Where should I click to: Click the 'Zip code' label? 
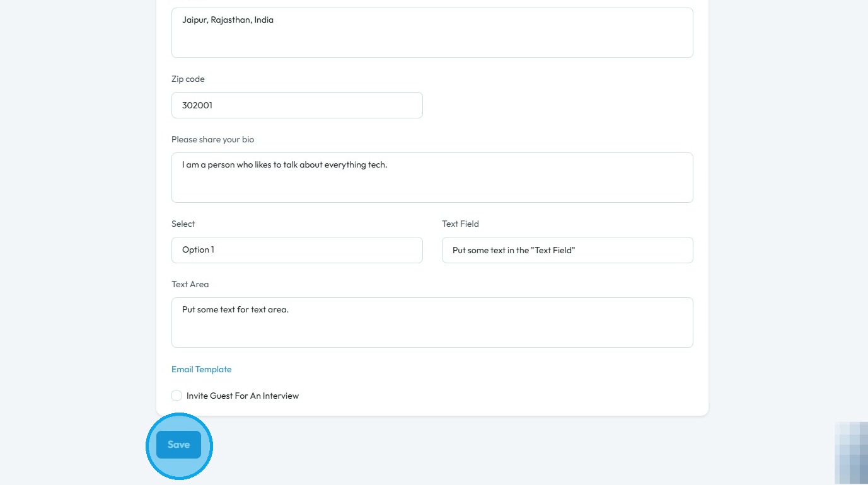188,79
